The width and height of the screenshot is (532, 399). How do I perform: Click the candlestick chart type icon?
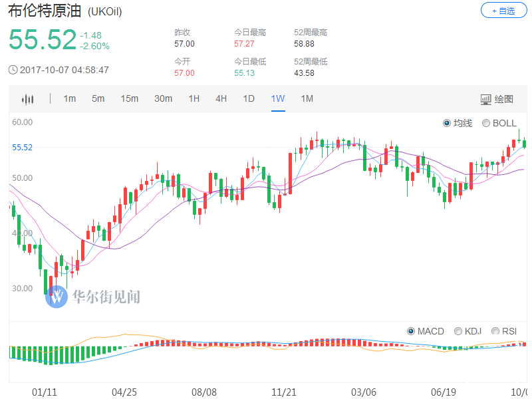pyautogui.click(x=27, y=99)
